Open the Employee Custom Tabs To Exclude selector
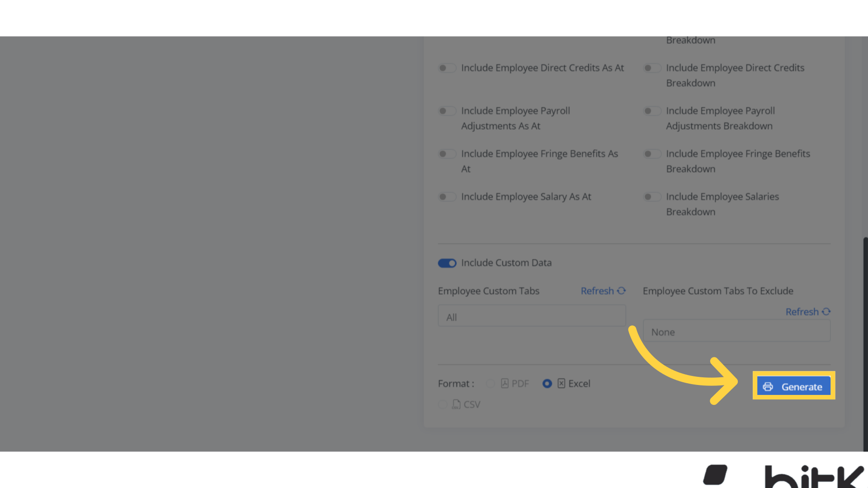 737,331
